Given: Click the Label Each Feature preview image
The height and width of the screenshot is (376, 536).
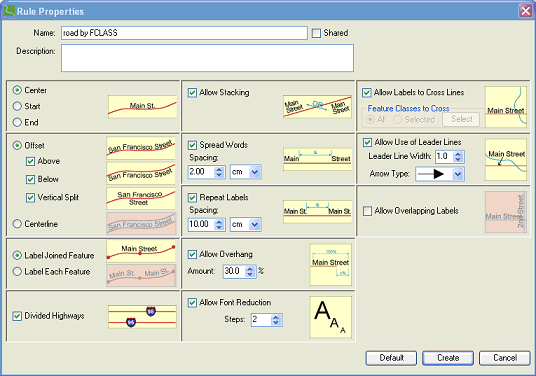Looking at the screenshot, I should [x=141, y=275].
